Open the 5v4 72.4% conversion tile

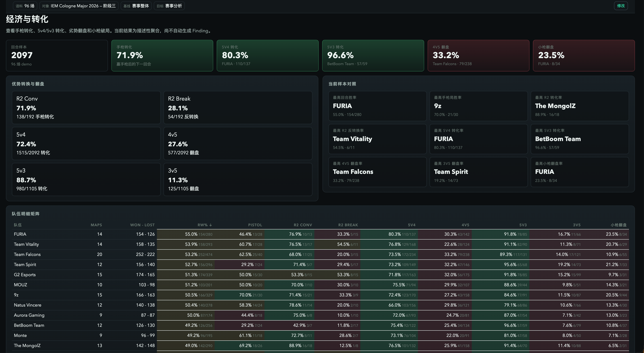tap(86, 144)
